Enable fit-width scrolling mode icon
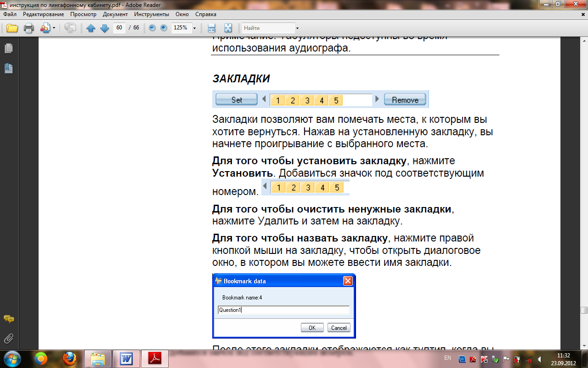This screenshot has width=588, height=368. 212,28
